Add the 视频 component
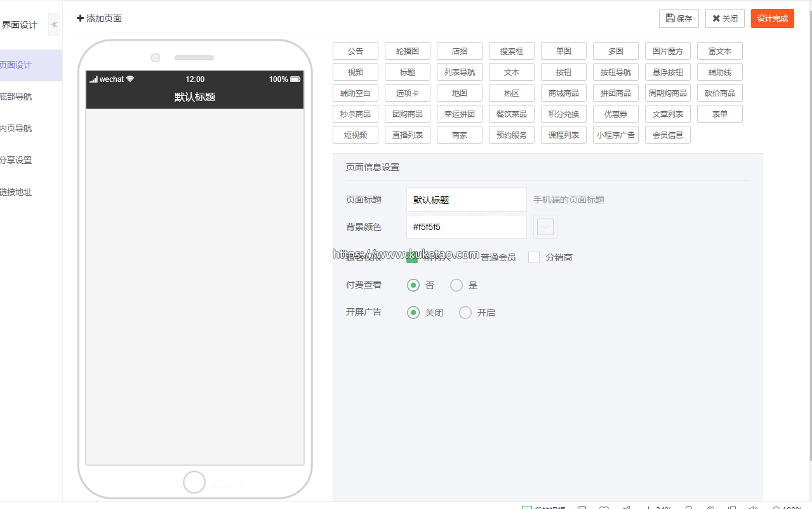Image resolution: width=812 pixels, height=509 pixels. point(356,72)
